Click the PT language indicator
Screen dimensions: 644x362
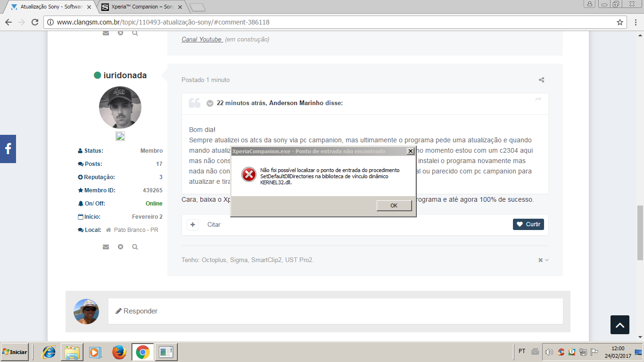point(522,351)
